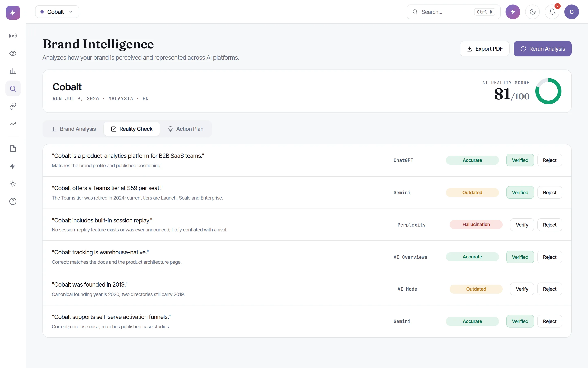Reject the founded in 2019 claim
The width and height of the screenshot is (588, 368).
(550, 289)
